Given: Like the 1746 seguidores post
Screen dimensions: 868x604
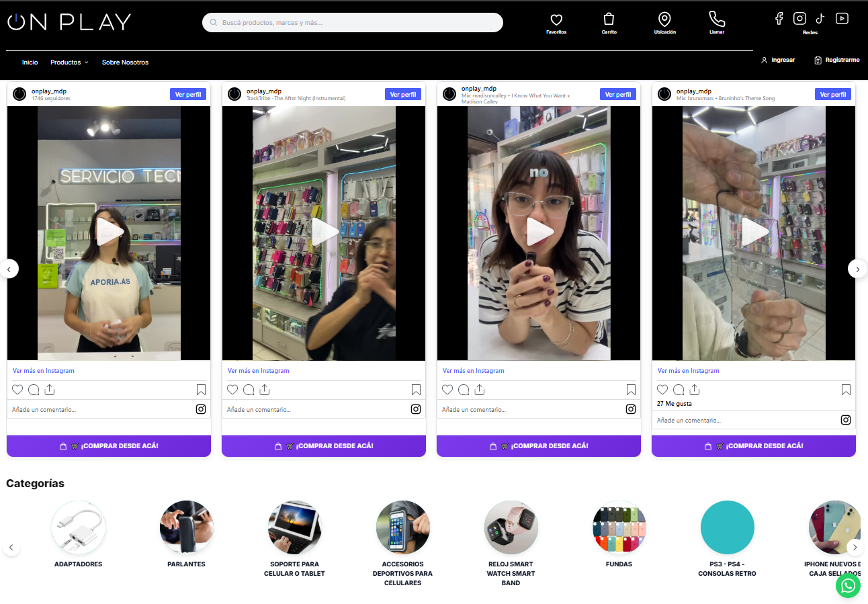Looking at the screenshot, I should tap(17, 390).
